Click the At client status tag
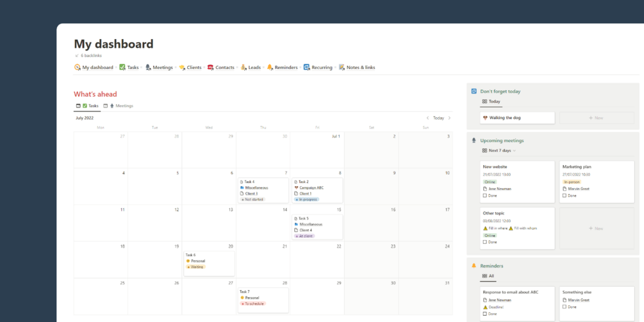This screenshot has width=644, height=322. coord(304,236)
